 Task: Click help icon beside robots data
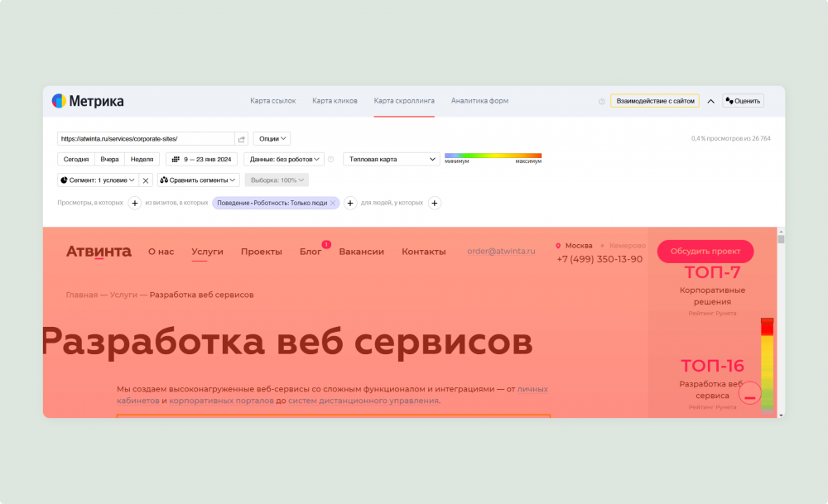pyautogui.click(x=331, y=160)
